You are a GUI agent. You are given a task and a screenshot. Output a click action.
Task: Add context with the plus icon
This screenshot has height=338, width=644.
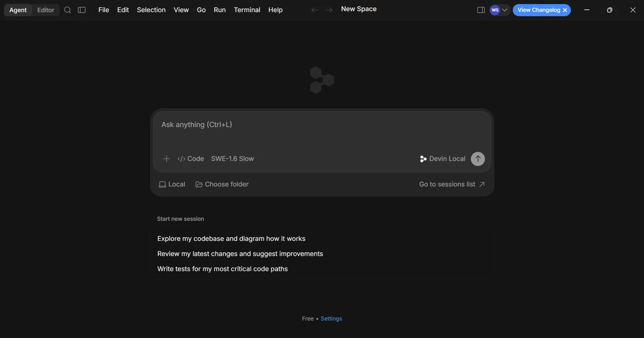(166, 159)
